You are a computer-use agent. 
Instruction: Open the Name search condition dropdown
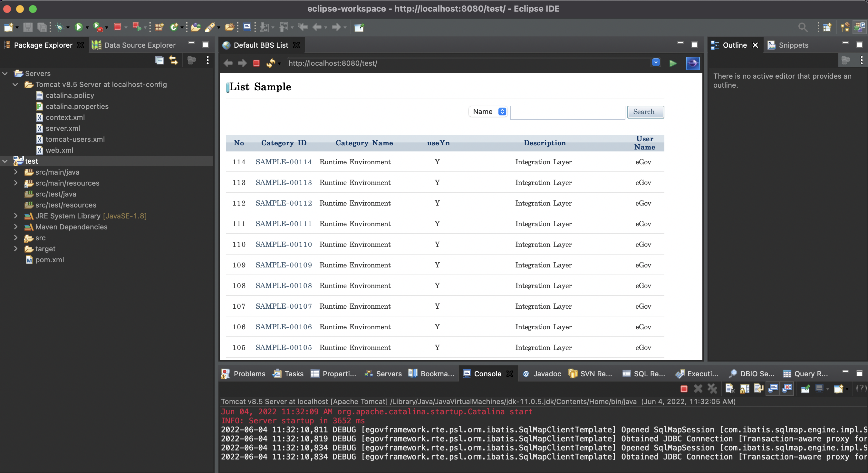click(488, 111)
